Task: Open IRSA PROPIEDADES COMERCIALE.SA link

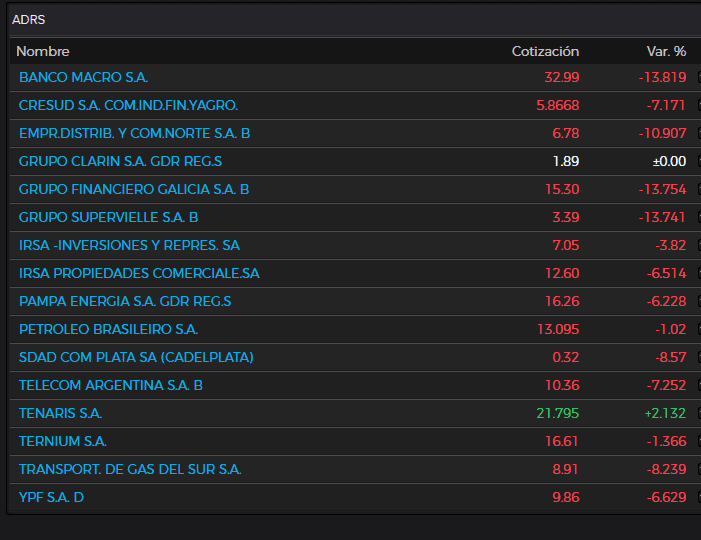Action: [139, 273]
